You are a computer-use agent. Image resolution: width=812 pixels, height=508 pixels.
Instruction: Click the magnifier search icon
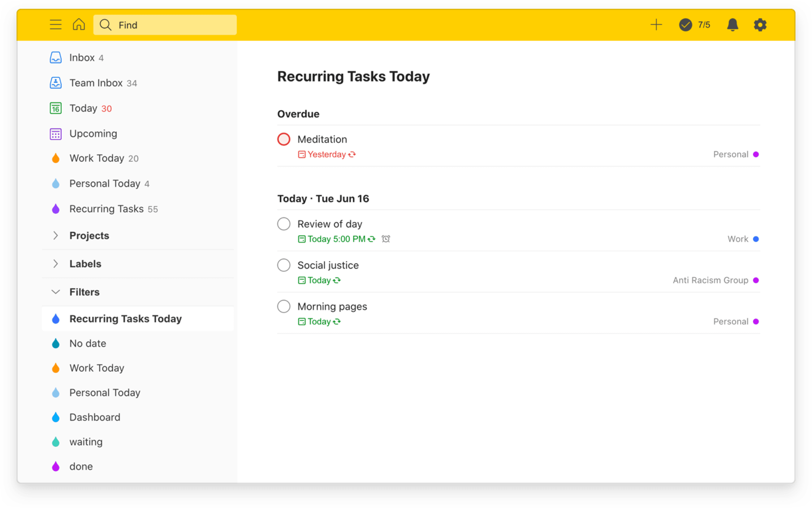click(105, 25)
